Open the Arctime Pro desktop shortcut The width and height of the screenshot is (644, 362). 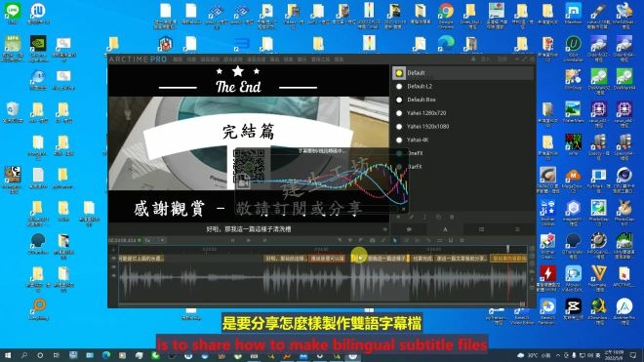pyautogui.click(x=624, y=311)
